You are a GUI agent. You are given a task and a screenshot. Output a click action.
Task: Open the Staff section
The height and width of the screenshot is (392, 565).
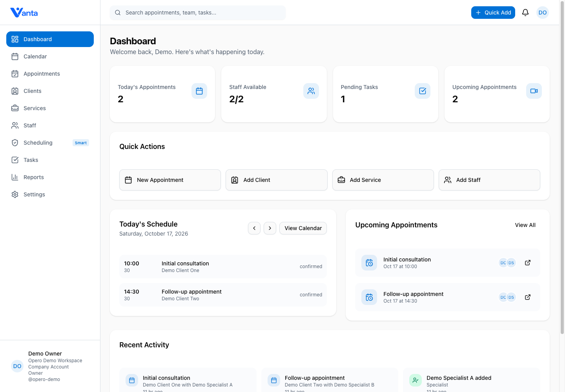click(x=50, y=125)
